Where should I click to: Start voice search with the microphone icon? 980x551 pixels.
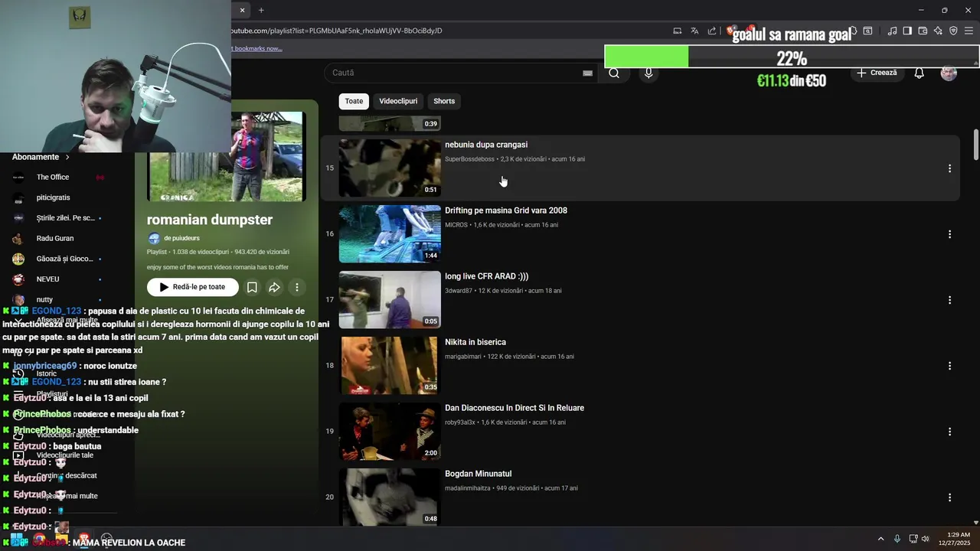[648, 73]
